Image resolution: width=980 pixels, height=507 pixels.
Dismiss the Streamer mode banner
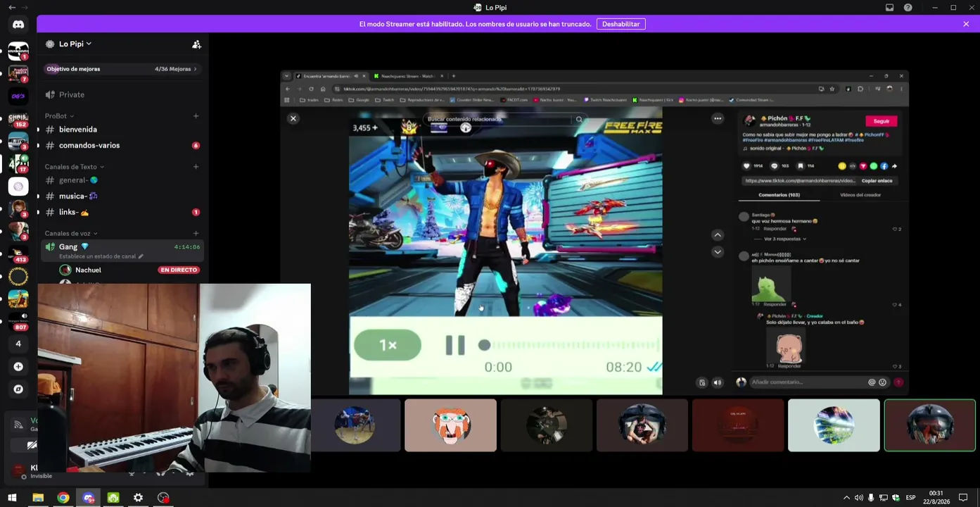[966, 24]
